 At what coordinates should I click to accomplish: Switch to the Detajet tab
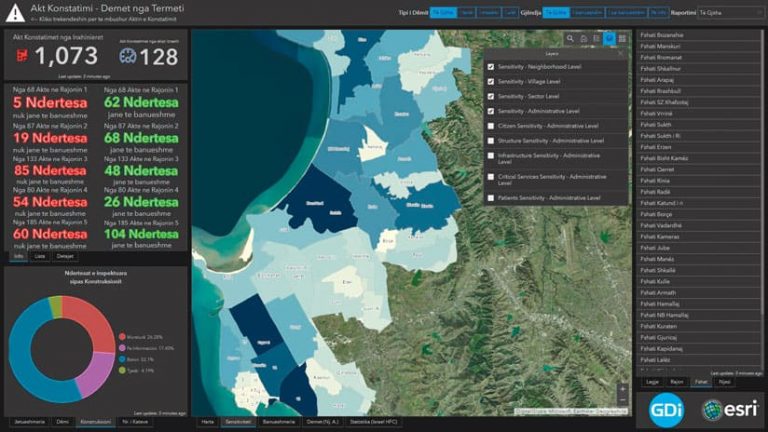tap(65, 256)
